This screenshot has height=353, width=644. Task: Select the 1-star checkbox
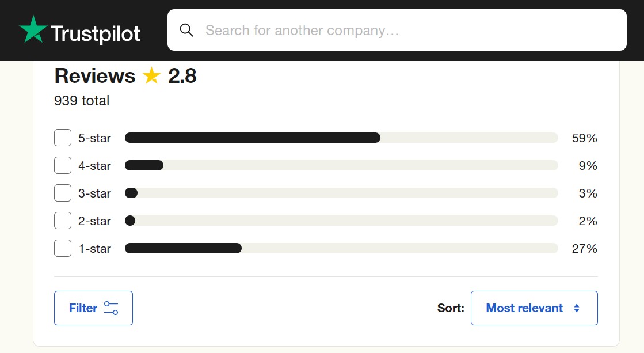point(63,248)
